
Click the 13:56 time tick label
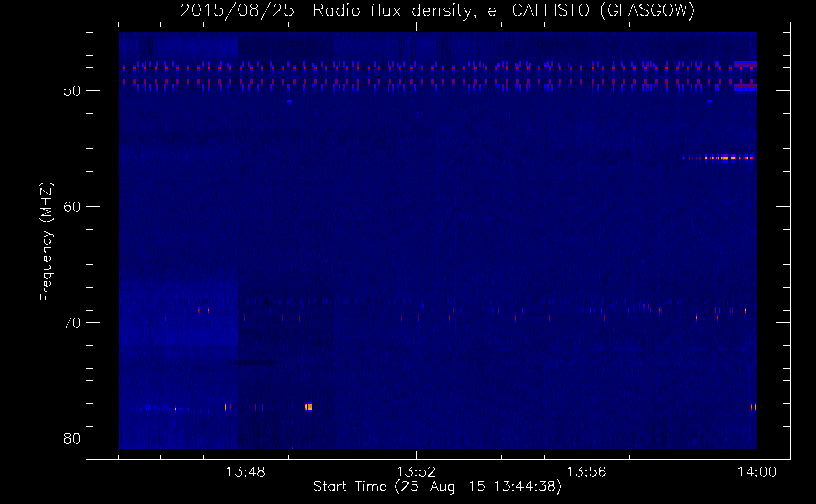[587, 472]
